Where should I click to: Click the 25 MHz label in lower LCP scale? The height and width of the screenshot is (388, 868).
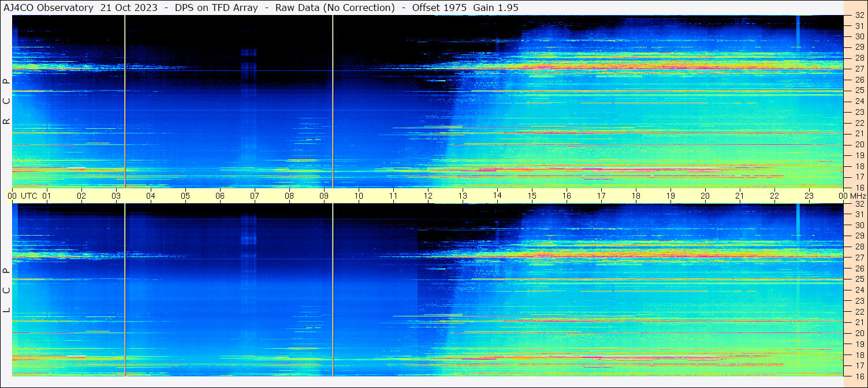coord(859,279)
